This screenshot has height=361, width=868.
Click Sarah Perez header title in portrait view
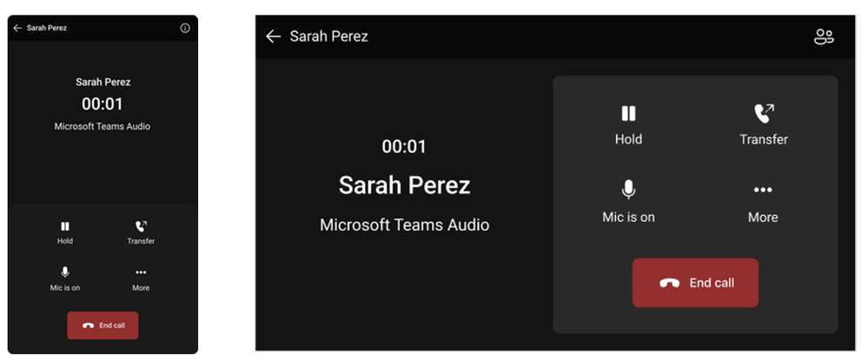[47, 28]
